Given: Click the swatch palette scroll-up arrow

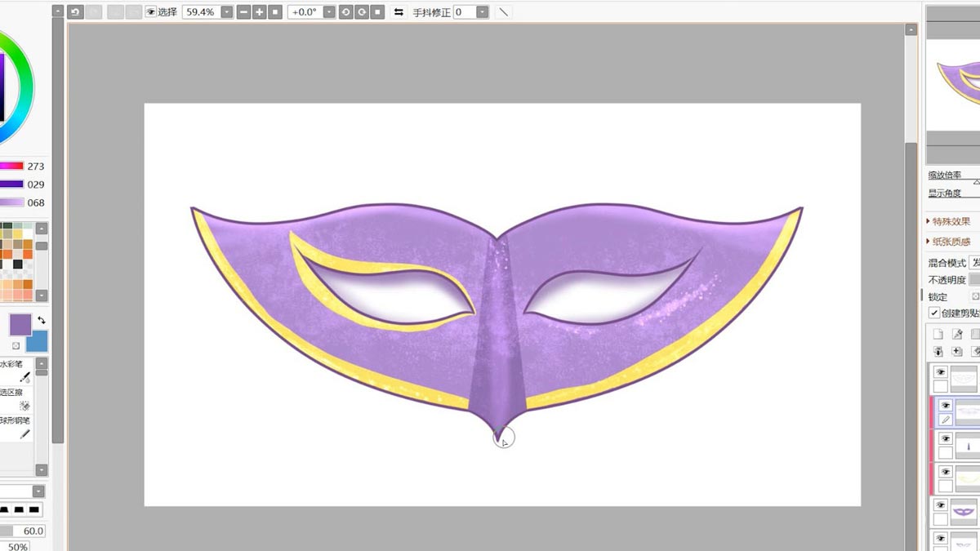Looking at the screenshot, I should pos(42,229).
